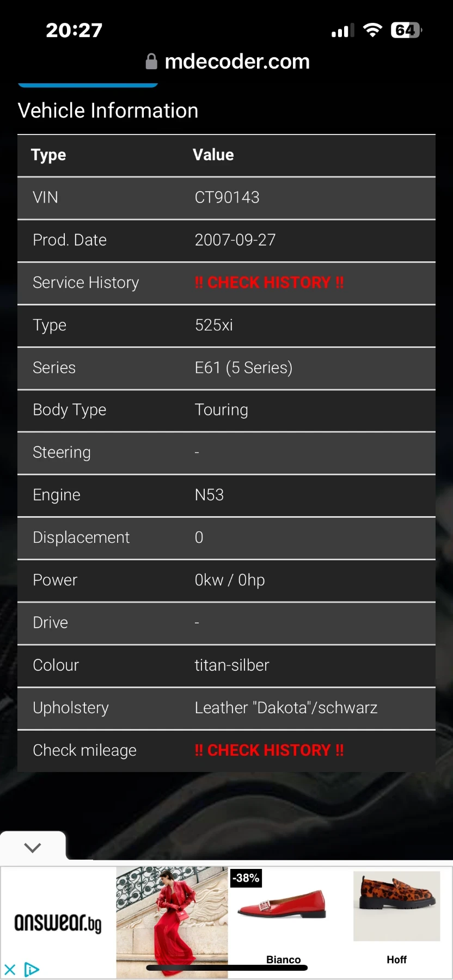Tap the home indicator bar at bottom
Screen dimensions: 453x980
pos(226,967)
